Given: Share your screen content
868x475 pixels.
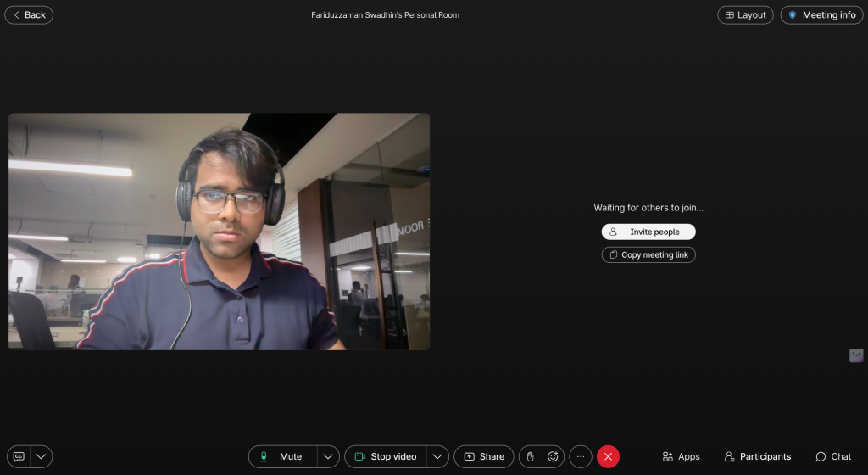Looking at the screenshot, I should tap(484, 456).
